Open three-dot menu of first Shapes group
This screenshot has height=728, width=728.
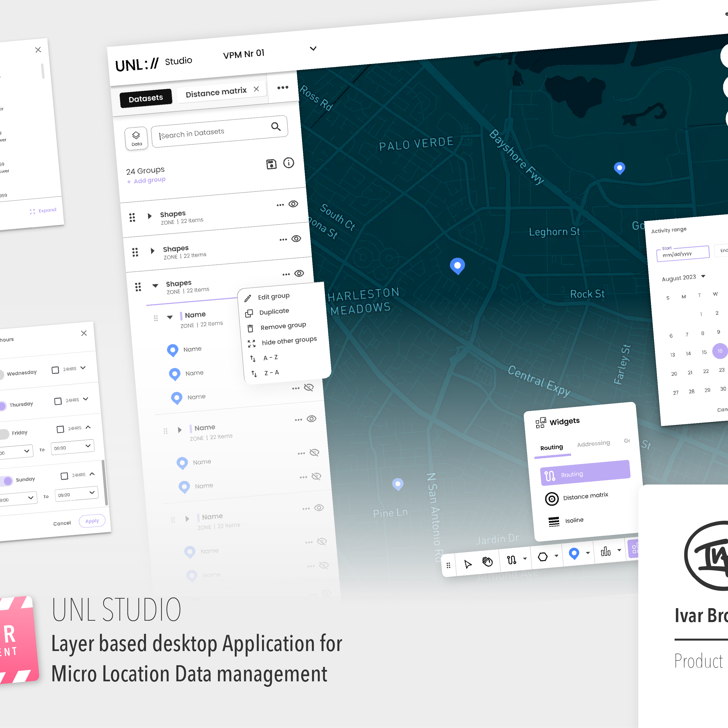[280, 205]
